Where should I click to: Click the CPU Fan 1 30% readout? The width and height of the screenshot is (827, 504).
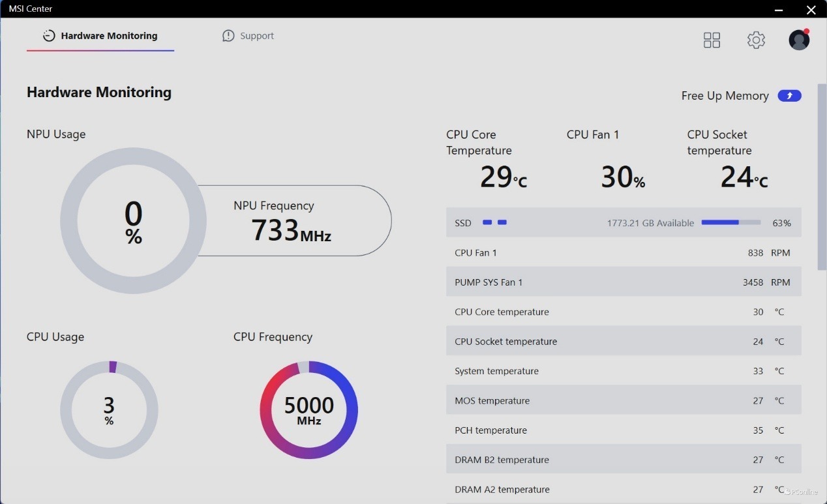(622, 177)
